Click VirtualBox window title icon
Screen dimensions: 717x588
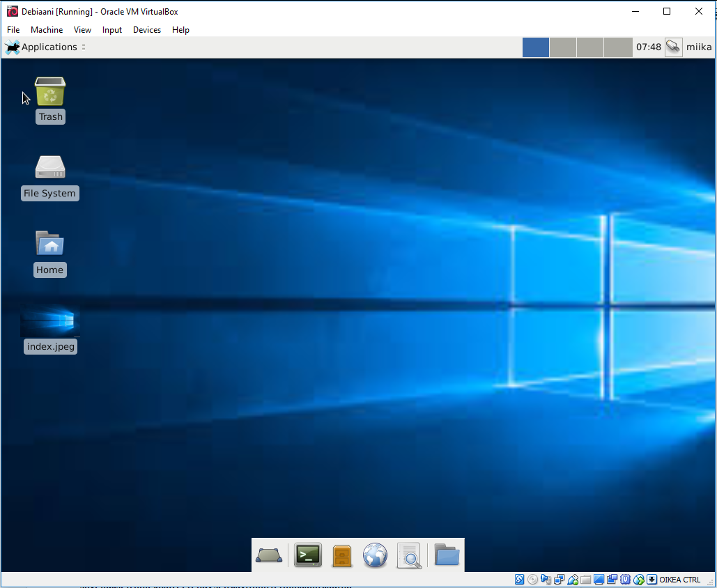13,11
